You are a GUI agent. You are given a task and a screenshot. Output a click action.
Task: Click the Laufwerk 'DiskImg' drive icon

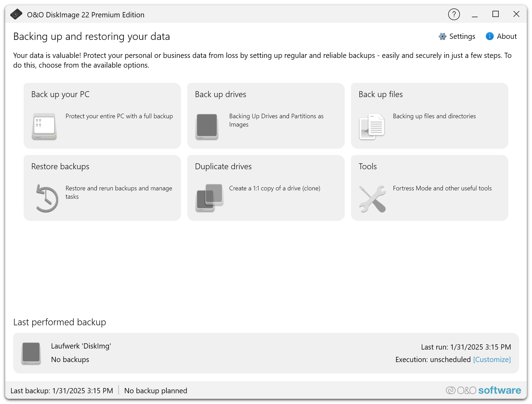pyautogui.click(x=31, y=353)
